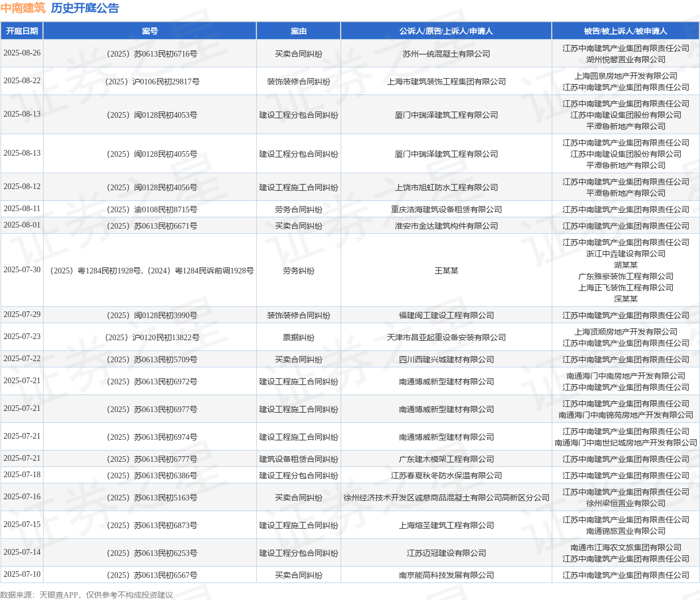Select case number 苏0613民初5709号

click(150, 359)
